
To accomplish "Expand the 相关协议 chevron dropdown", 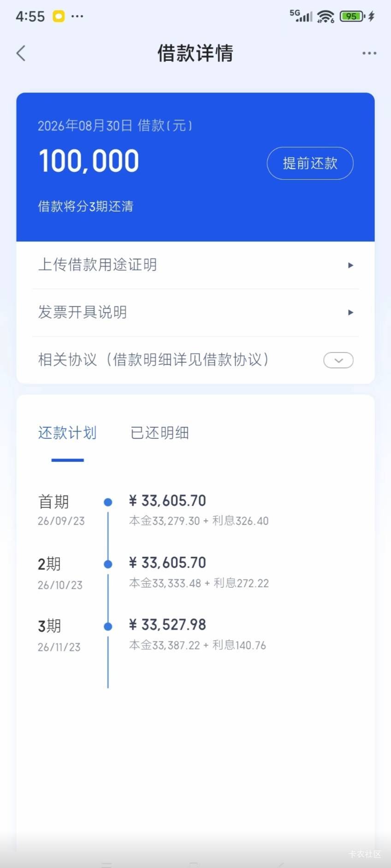I will point(338,360).
